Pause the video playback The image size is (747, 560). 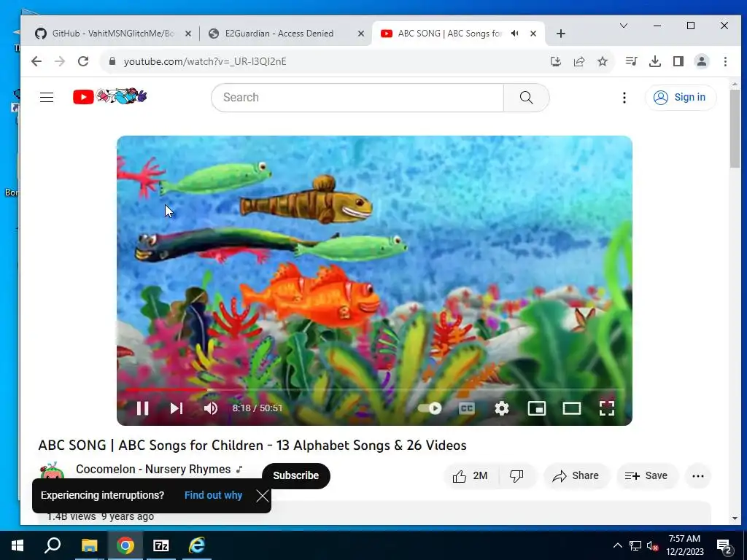tap(142, 408)
